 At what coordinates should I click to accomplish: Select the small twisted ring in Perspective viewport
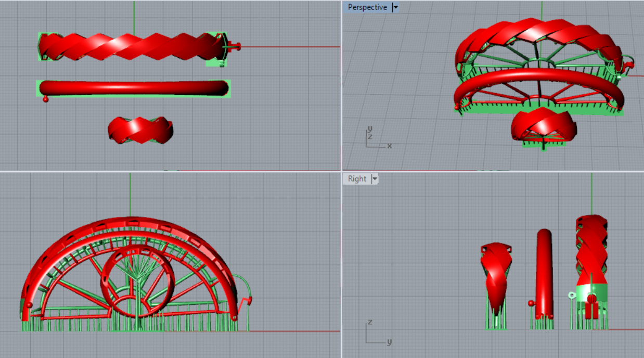coord(544,124)
